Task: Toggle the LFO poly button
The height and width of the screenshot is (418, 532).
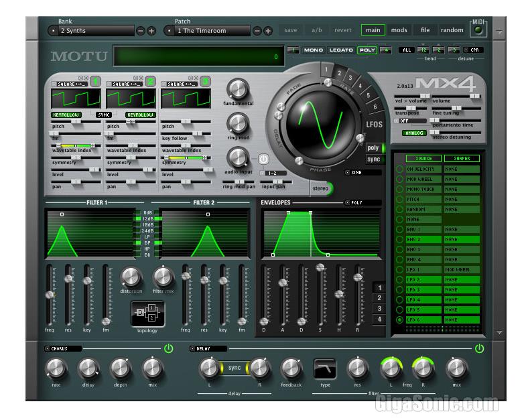Action: (x=376, y=148)
